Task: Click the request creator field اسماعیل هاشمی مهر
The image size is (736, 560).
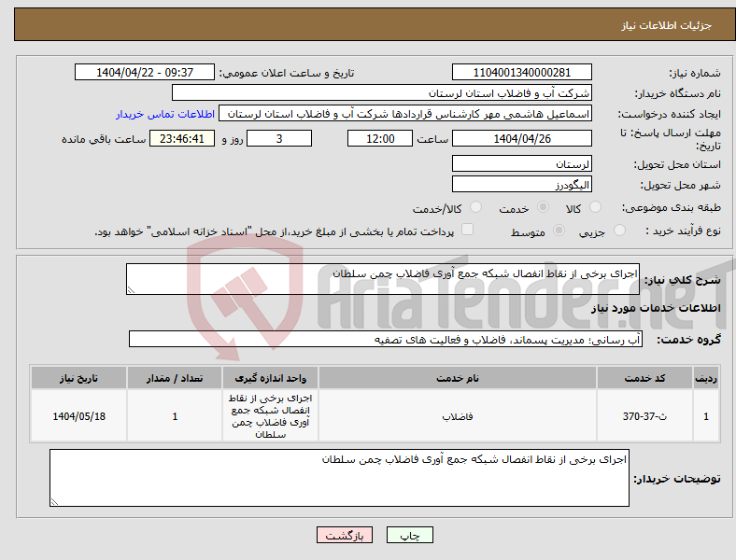Action: [405, 114]
